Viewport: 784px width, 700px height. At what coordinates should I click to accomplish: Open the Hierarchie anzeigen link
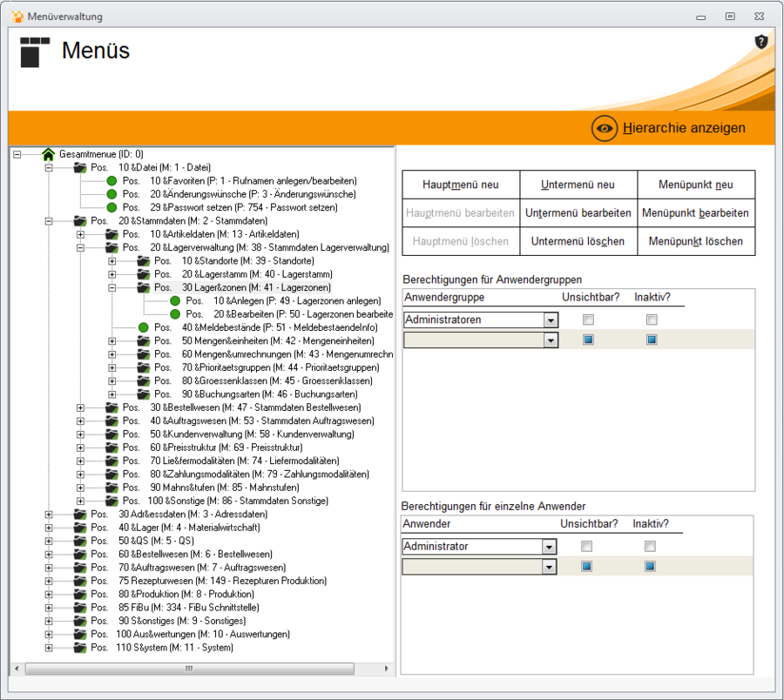tap(684, 128)
